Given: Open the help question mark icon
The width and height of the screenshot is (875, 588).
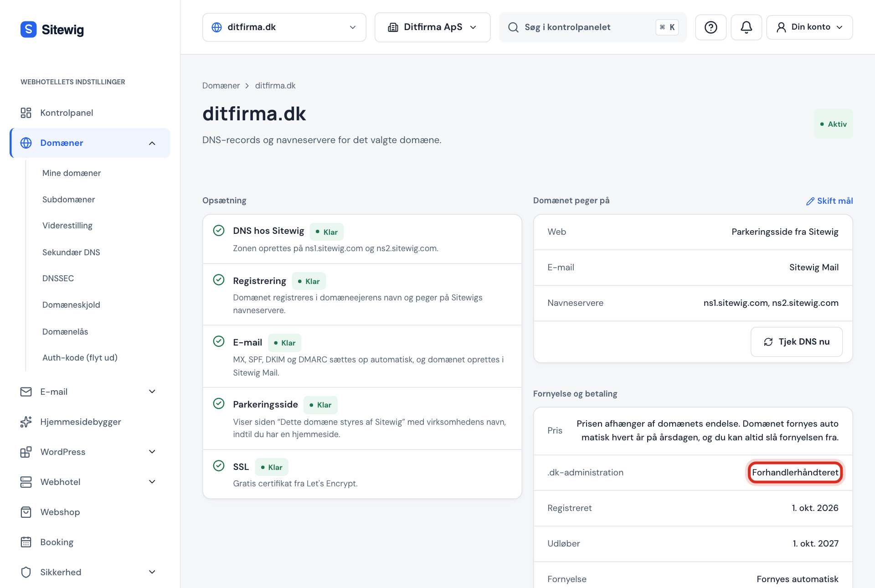Looking at the screenshot, I should pos(710,27).
